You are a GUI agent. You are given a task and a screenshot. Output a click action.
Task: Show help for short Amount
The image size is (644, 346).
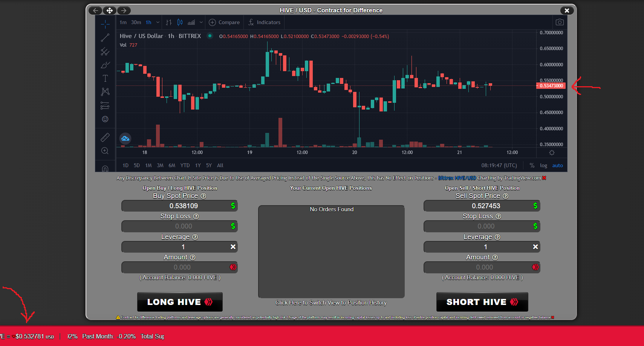pyautogui.click(x=495, y=257)
